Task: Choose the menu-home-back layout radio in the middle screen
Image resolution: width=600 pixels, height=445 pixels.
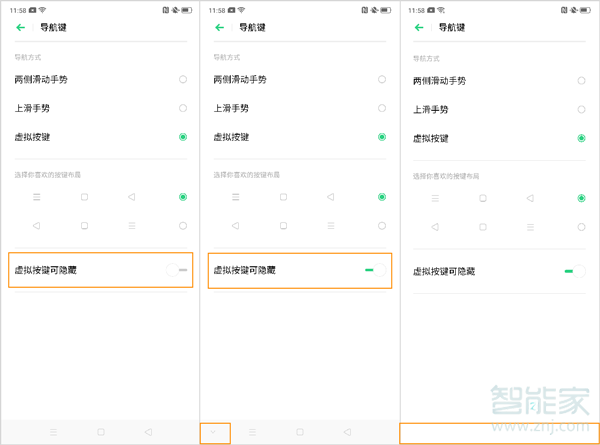Action: tap(382, 197)
